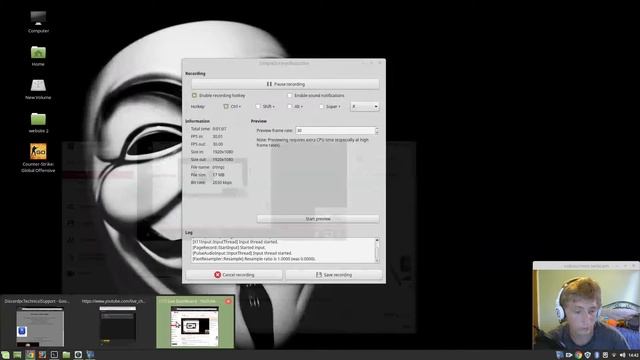Viewport: 640px width, 360px height.
Task: Open the website 2 folder icon
Action: [38, 123]
